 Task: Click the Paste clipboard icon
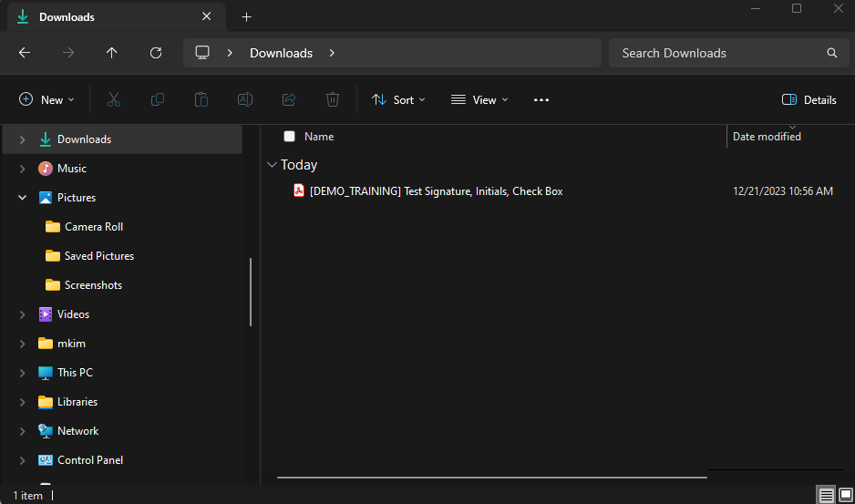(201, 100)
